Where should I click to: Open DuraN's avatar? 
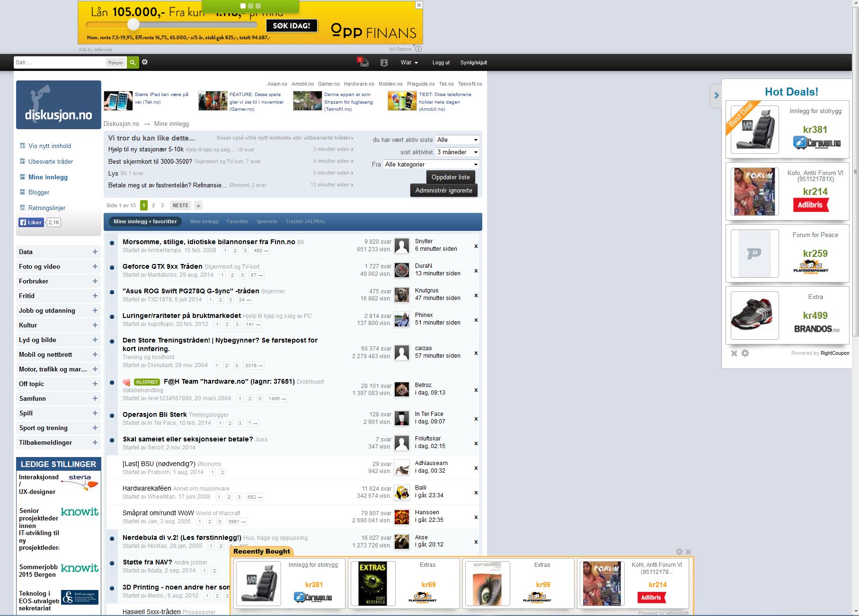tap(402, 270)
